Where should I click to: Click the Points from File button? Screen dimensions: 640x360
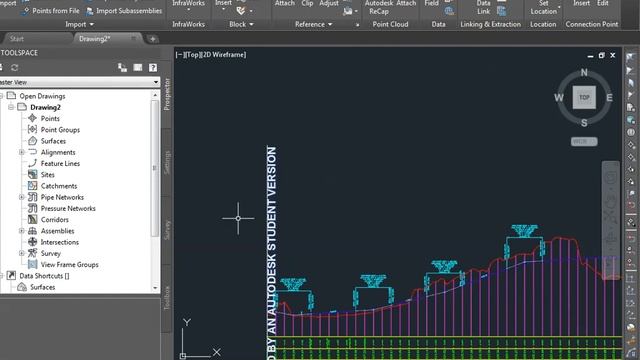51,11
